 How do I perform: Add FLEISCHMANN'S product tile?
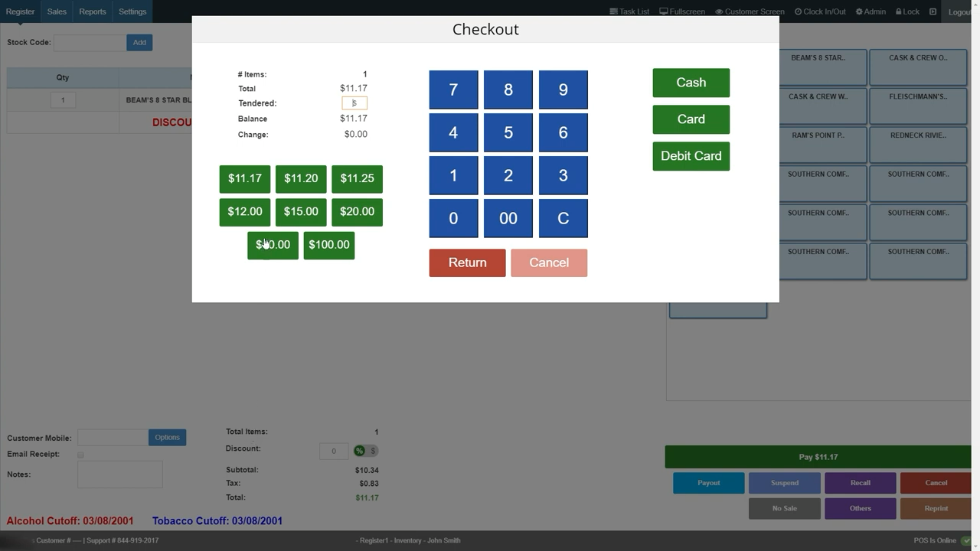(918, 106)
